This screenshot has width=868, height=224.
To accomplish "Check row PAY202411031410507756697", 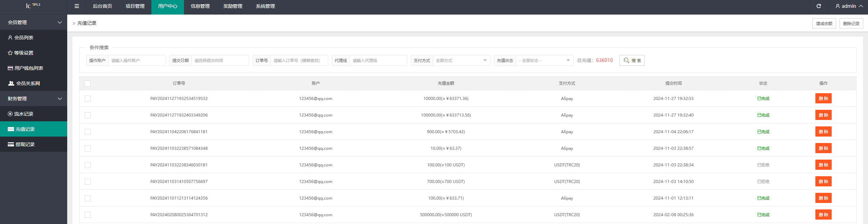I will 88,182.
